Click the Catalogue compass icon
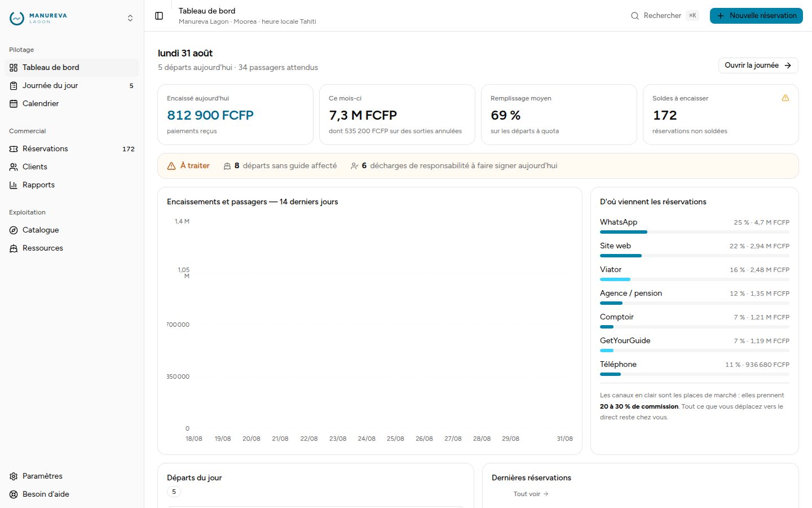Image resolution: width=812 pixels, height=508 pixels. 14,230
